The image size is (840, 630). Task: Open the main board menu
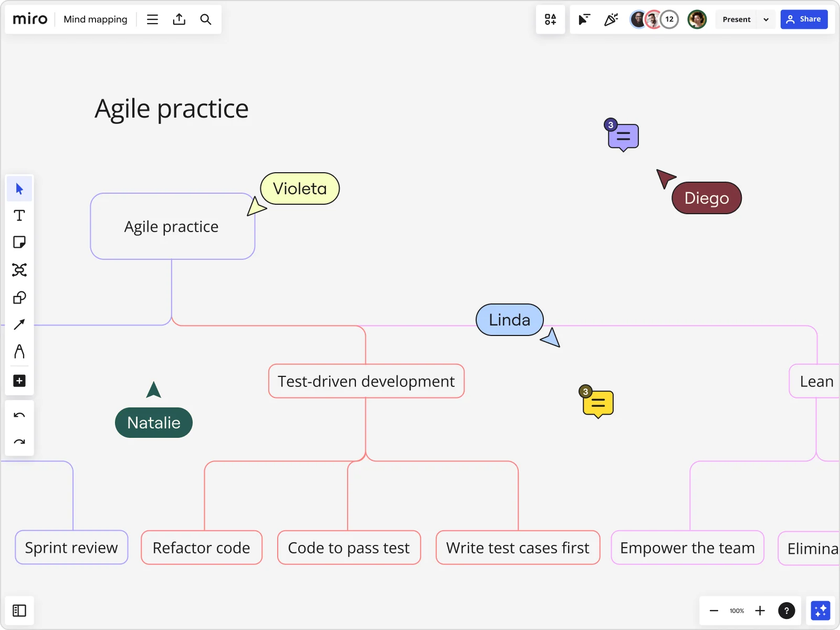click(x=152, y=19)
